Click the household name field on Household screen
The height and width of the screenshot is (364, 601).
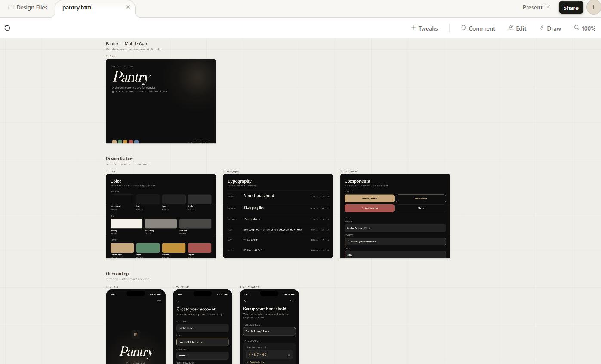point(269,332)
